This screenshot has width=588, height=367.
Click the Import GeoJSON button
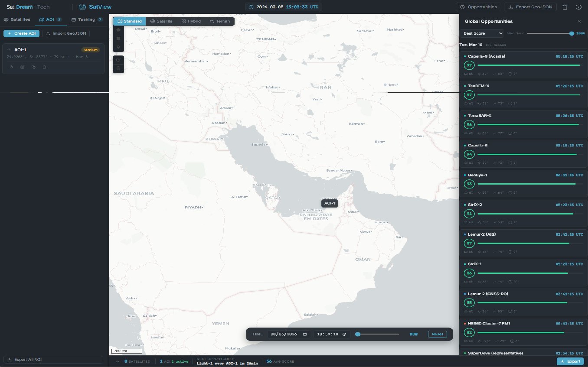pyautogui.click(x=65, y=33)
